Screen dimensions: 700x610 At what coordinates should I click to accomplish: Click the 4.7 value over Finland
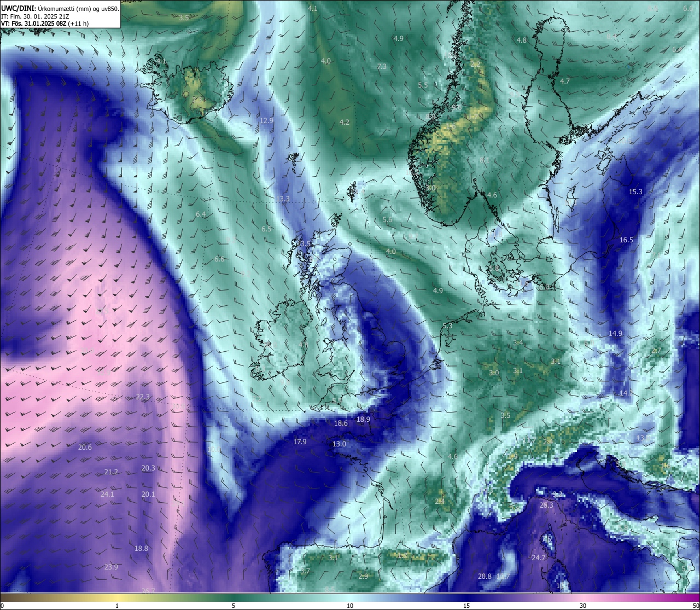pyautogui.click(x=565, y=81)
